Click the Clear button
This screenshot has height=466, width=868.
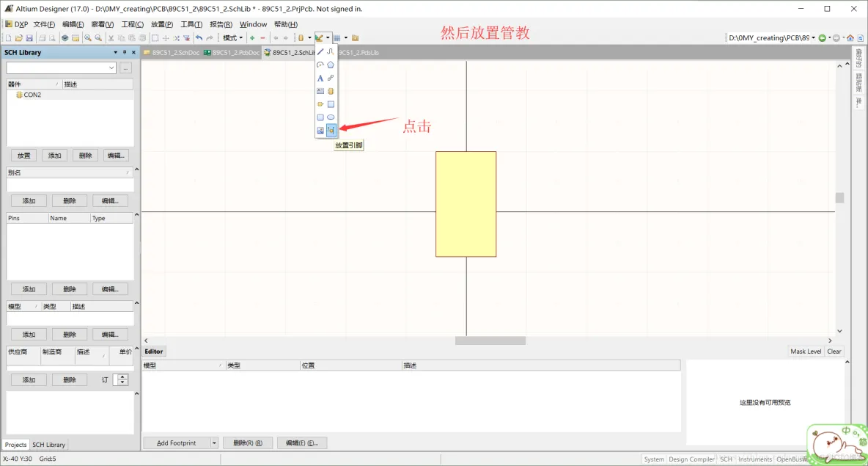[834, 352]
